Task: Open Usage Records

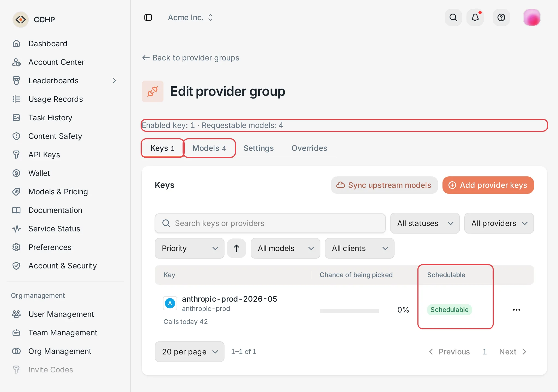Action: click(x=65, y=99)
